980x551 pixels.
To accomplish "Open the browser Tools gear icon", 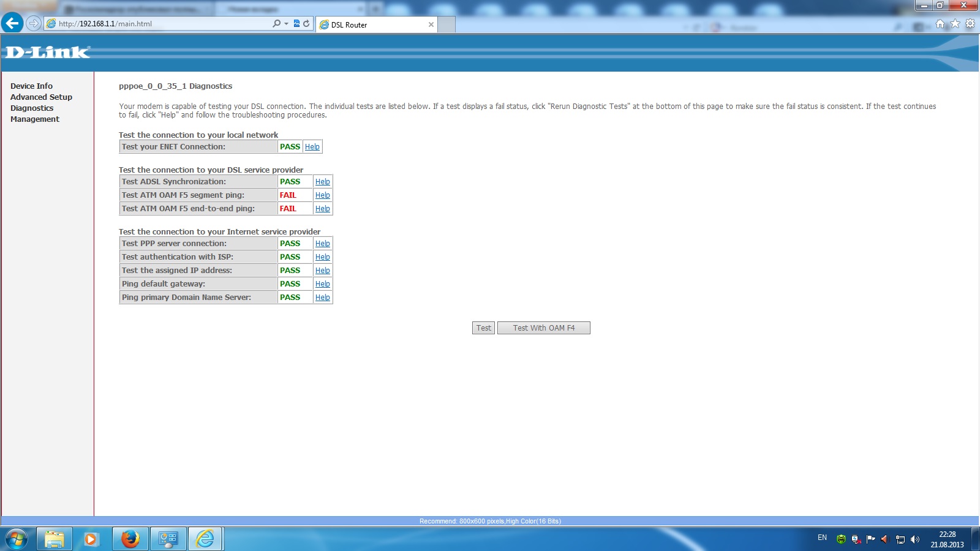I will (970, 24).
